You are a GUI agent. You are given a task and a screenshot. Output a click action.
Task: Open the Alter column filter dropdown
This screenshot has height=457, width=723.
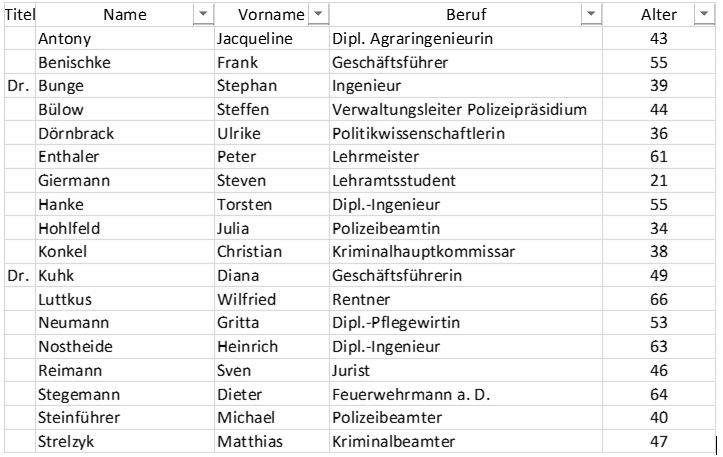[x=704, y=15]
